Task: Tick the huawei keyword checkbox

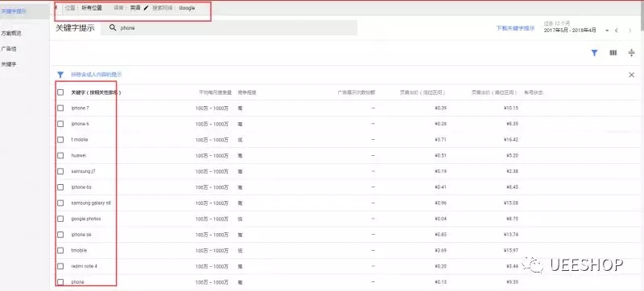Action: click(60, 156)
